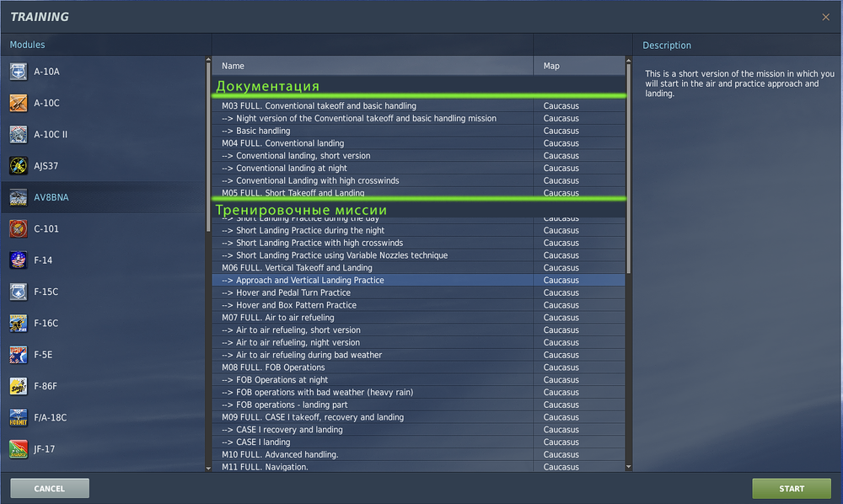Image resolution: width=843 pixels, height=504 pixels.
Task: Click the mission list scrollbar thumb
Action: [629, 169]
